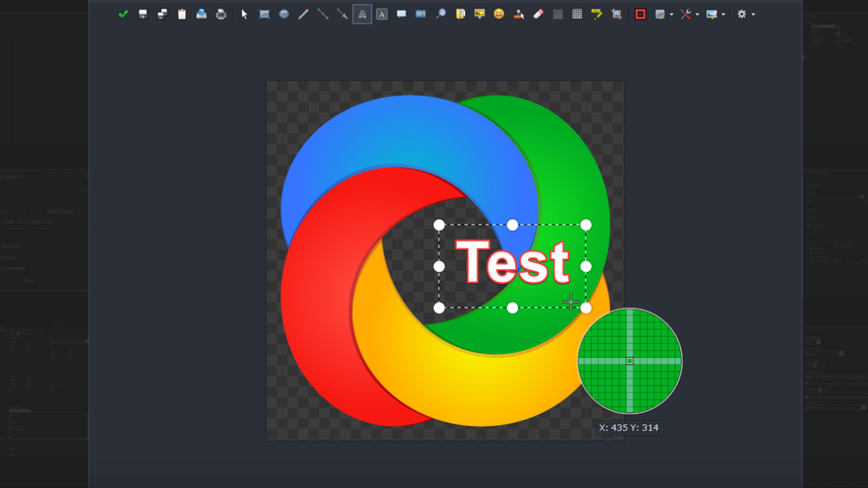Choose the Rectangle drawing tool

point(264,14)
